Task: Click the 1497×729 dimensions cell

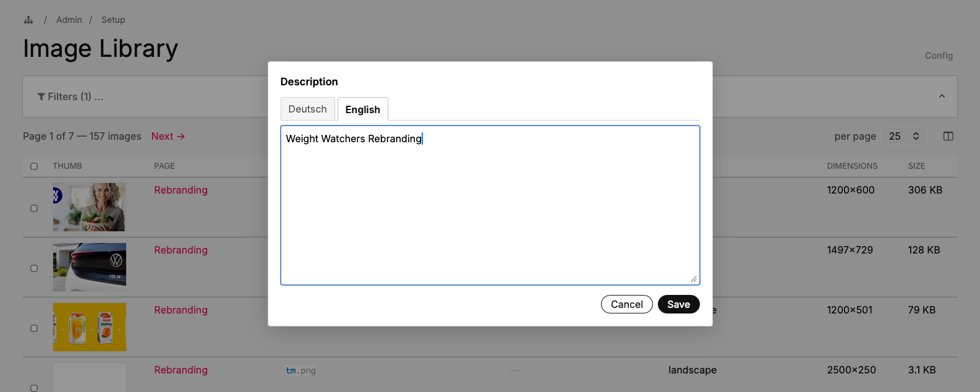Action: [850, 250]
